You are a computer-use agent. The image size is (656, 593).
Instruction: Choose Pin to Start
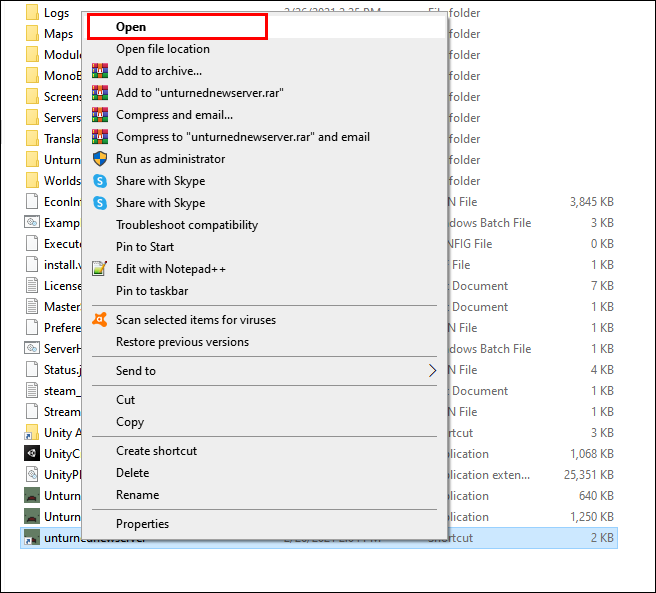pos(145,247)
